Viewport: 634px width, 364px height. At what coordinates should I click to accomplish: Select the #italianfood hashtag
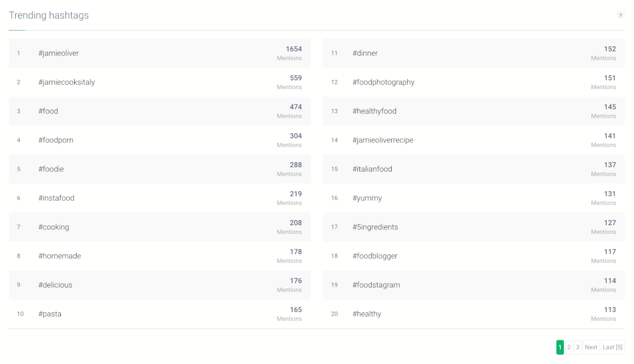pos(372,169)
